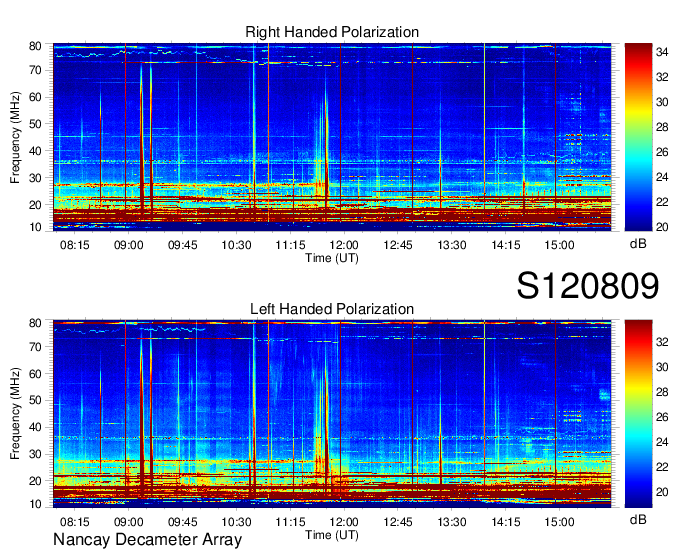Click the "50" frequency tick of the Left Handed plot

click(x=36, y=401)
